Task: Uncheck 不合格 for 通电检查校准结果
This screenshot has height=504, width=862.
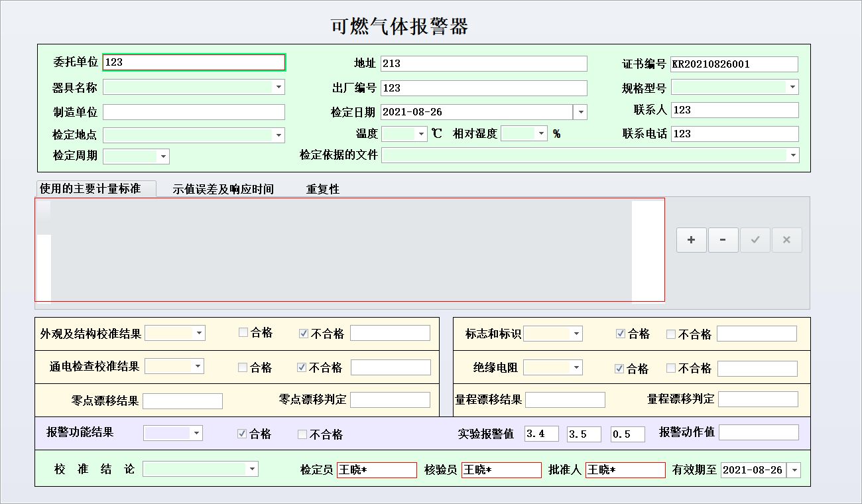Action: point(302,367)
